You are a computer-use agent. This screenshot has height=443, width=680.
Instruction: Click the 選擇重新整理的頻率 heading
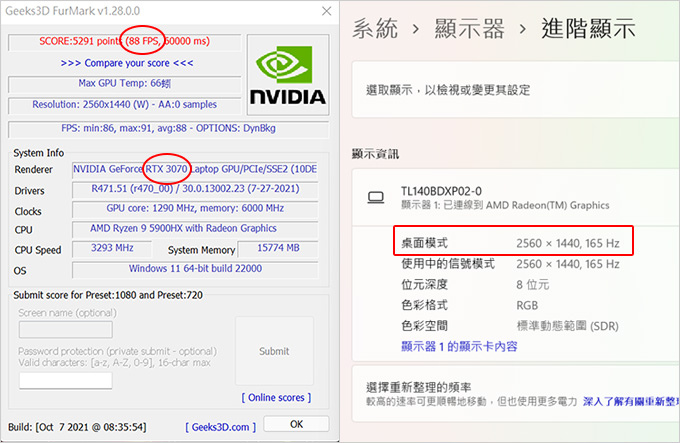(x=418, y=387)
